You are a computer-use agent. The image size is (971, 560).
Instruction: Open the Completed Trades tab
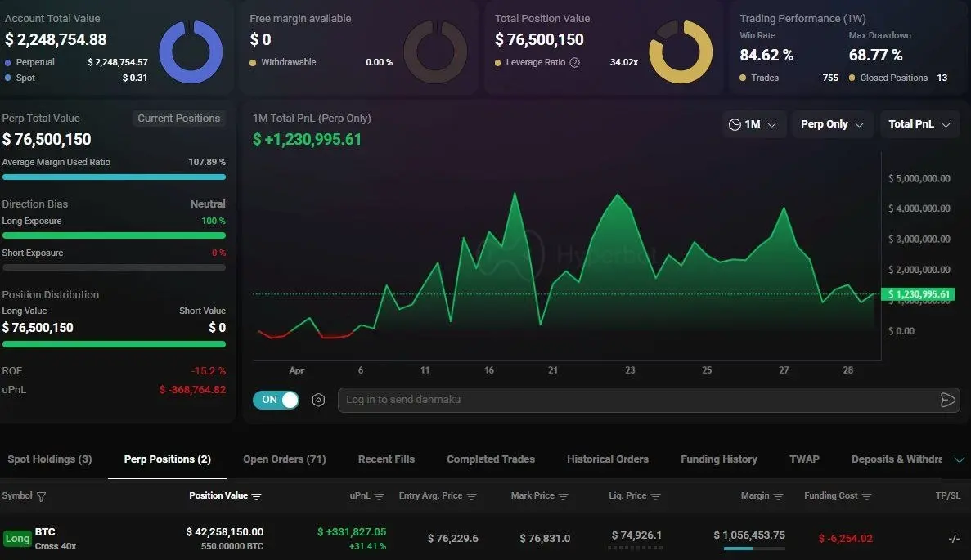[x=491, y=459]
